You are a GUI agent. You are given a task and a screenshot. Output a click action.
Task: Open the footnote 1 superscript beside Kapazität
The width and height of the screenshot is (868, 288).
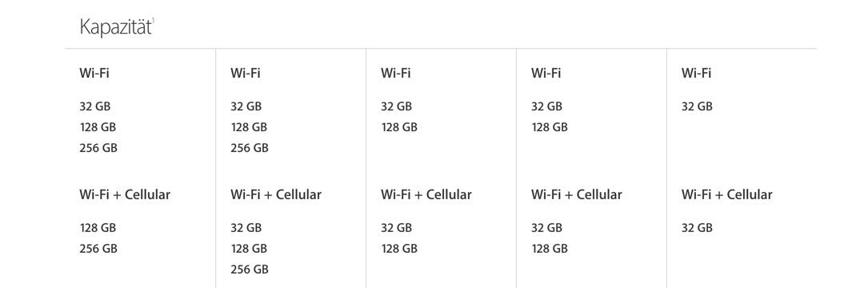(153, 21)
